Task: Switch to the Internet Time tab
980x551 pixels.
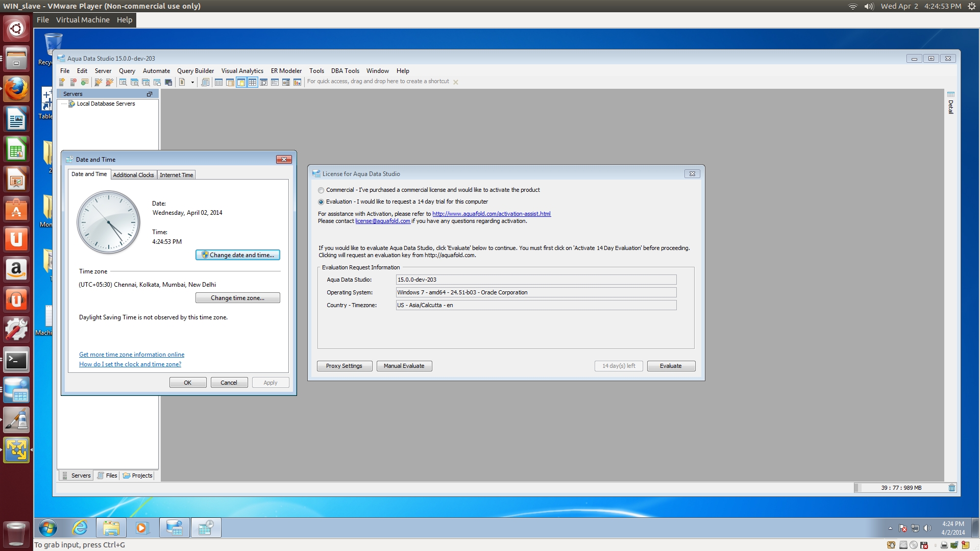Action: click(x=176, y=175)
